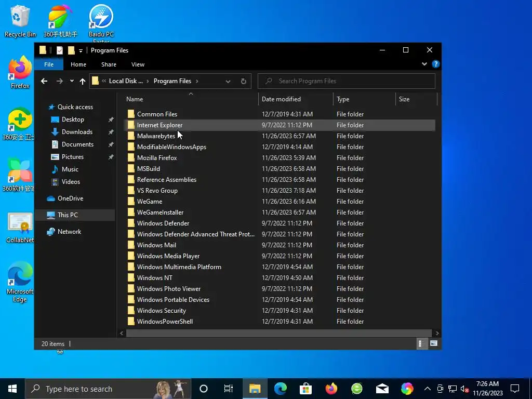This screenshot has width=532, height=399.
Task: Open the View ribbon tab
Action: [x=138, y=64]
